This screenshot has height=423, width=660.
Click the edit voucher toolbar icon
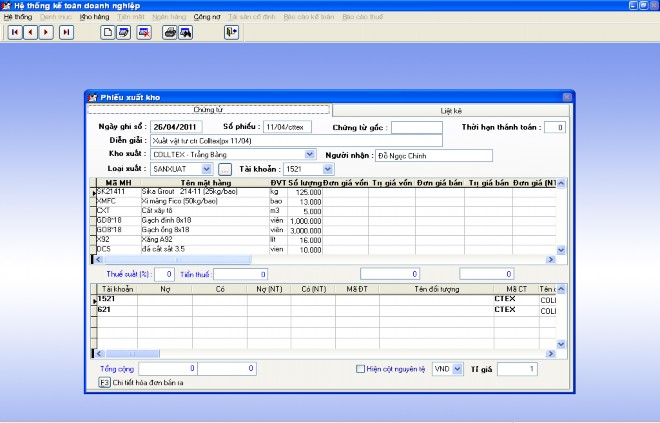(124, 32)
